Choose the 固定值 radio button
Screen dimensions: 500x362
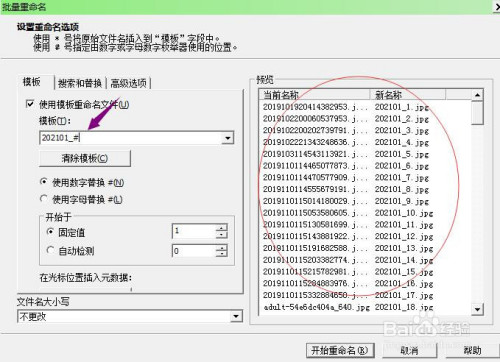[x=50, y=232]
